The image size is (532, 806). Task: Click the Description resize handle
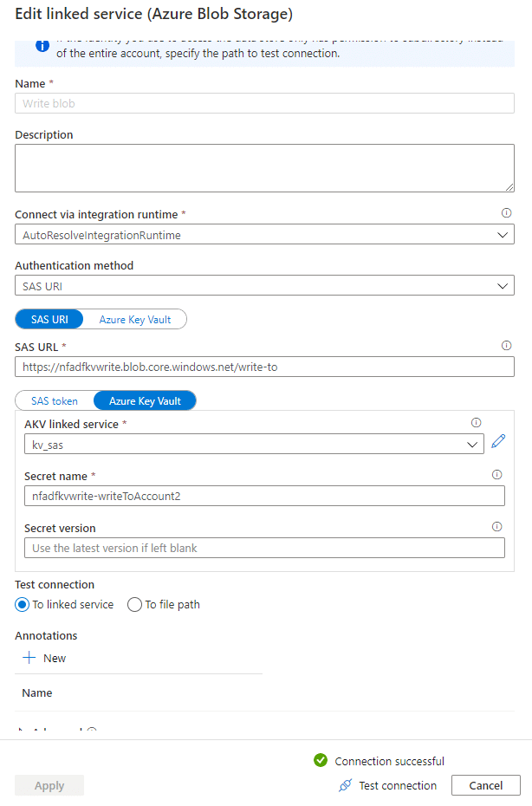click(509, 187)
